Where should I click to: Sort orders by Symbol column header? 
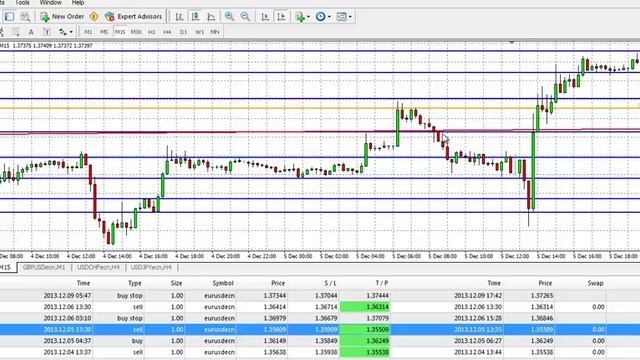pyautogui.click(x=223, y=283)
